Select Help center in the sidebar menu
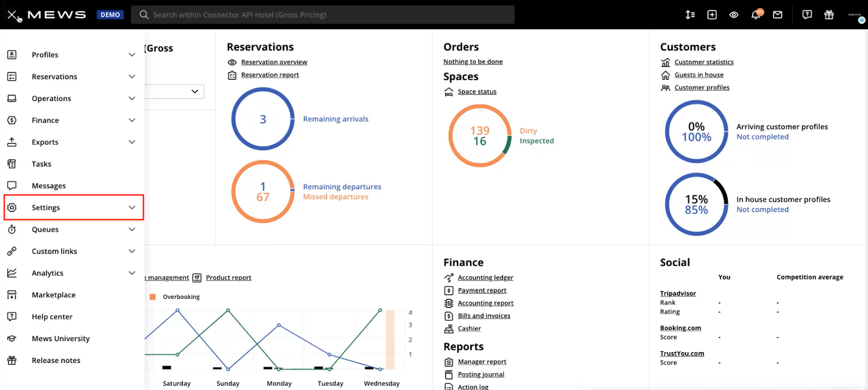 pyautogui.click(x=52, y=316)
